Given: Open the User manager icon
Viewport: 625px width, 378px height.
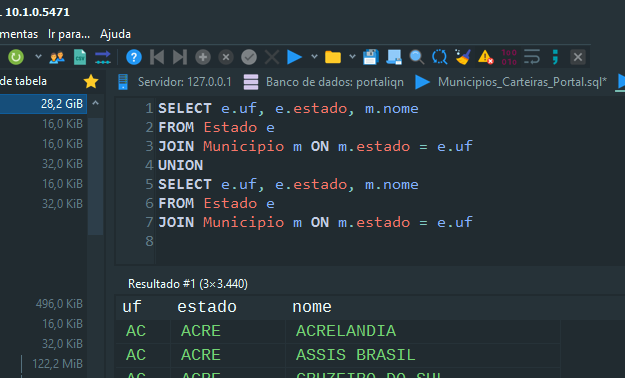Looking at the screenshot, I should (x=57, y=57).
